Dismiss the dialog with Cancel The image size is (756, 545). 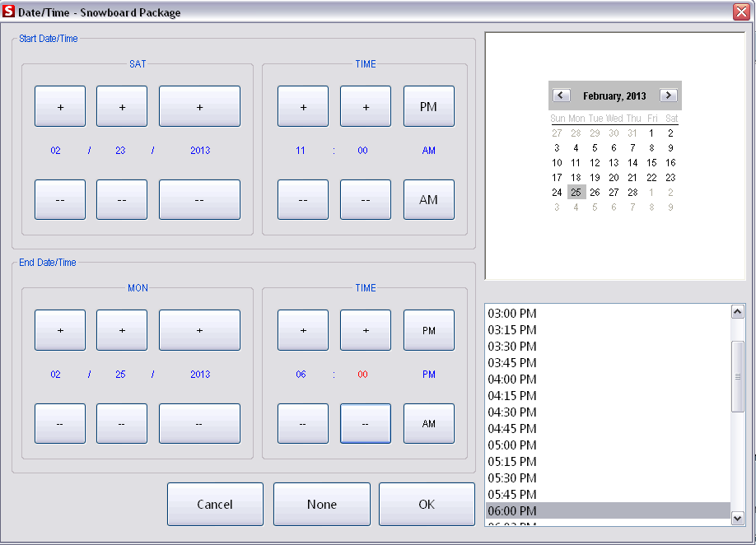(x=215, y=504)
